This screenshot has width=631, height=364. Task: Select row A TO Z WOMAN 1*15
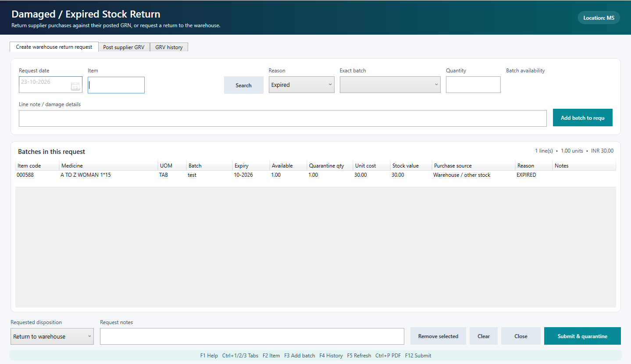click(315, 175)
